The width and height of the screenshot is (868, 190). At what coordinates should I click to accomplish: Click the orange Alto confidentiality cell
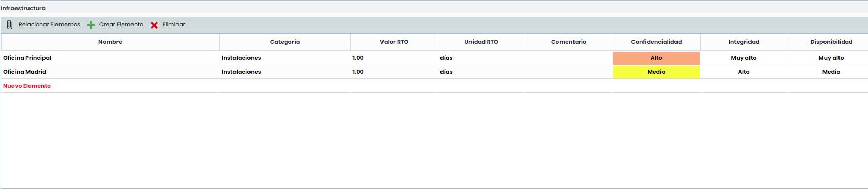tap(656, 58)
